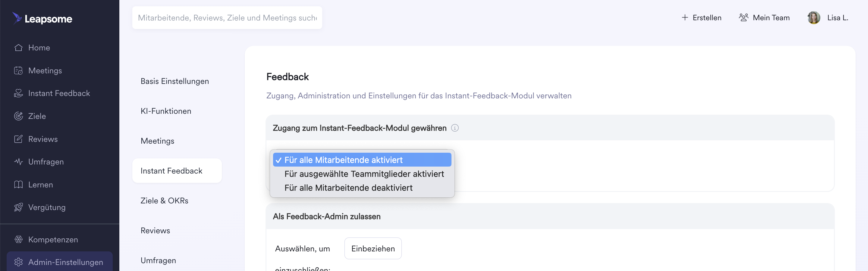Choose 'Für alle Mitarbeitende aktiviert' option
Image resolution: width=868 pixels, height=271 pixels.
click(362, 160)
